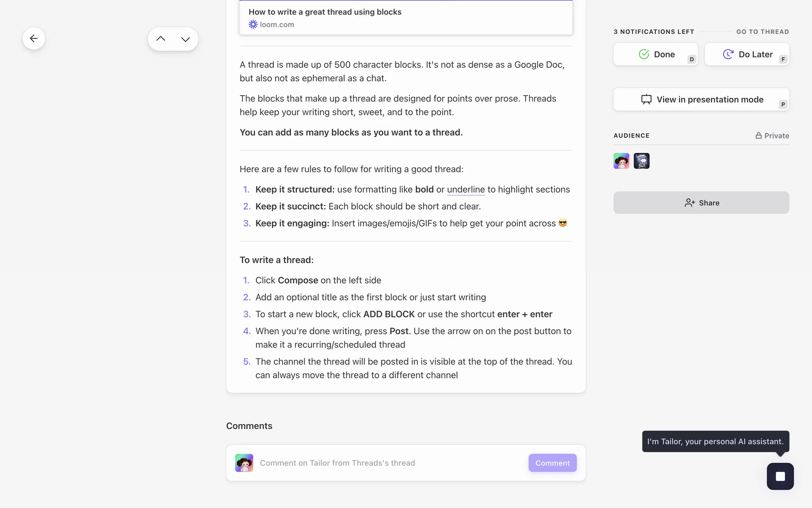Click the presentation mode screen icon
The image size is (812, 508).
click(646, 99)
